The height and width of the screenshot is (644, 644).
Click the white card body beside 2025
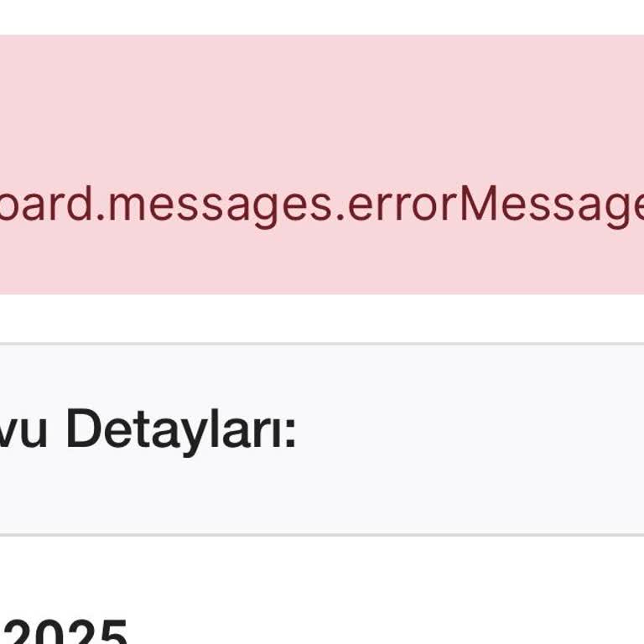point(386,595)
